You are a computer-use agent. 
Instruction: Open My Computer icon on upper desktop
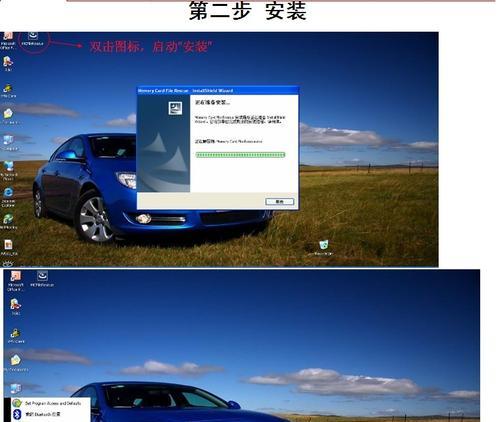[8, 142]
